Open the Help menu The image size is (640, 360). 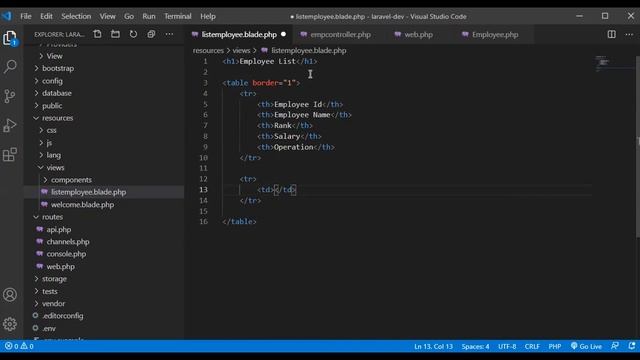(x=208, y=16)
